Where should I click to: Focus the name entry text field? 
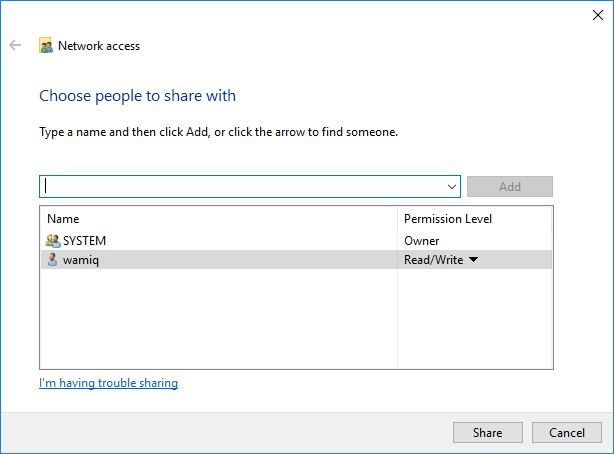pos(243,186)
